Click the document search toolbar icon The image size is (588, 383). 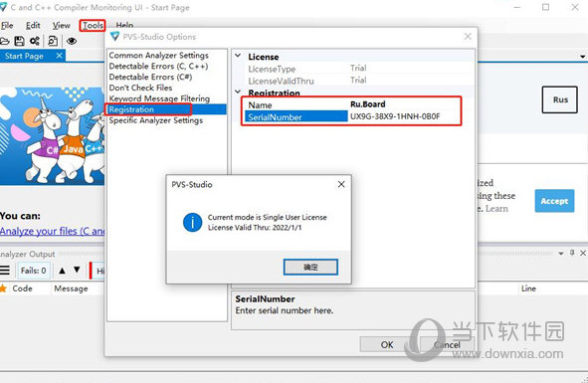point(53,41)
